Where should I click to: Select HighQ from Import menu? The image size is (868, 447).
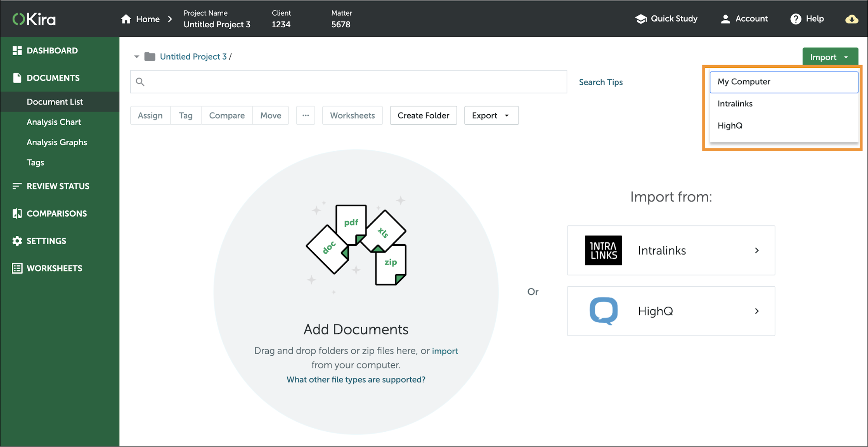[x=784, y=126]
